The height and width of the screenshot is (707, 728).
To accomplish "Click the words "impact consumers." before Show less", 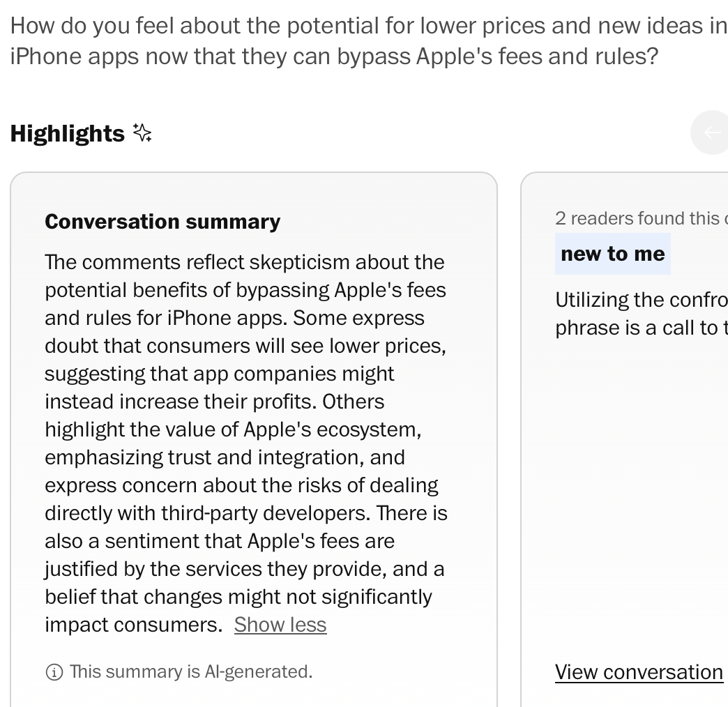I will [x=133, y=625].
